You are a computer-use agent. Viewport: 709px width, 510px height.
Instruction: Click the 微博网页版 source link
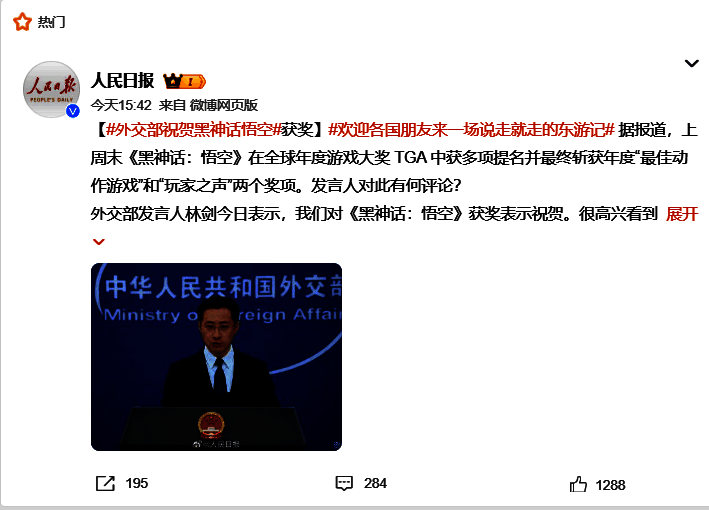[224, 105]
